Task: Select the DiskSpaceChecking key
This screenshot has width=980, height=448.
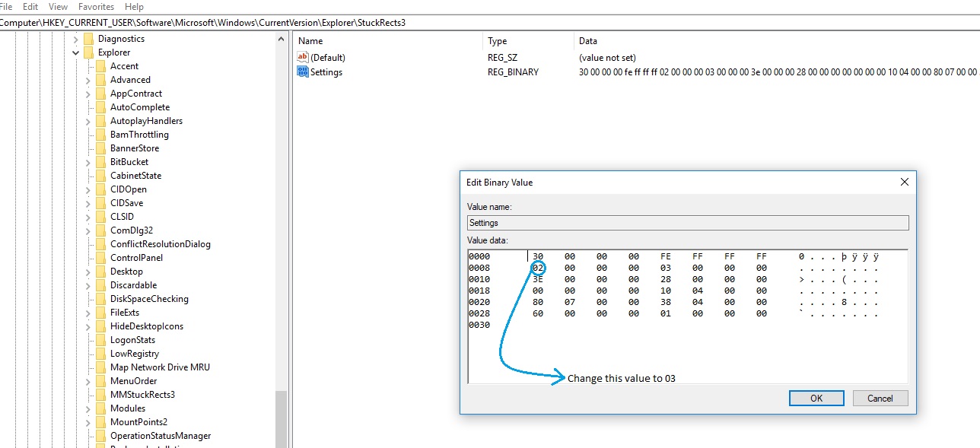Action: point(149,299)
